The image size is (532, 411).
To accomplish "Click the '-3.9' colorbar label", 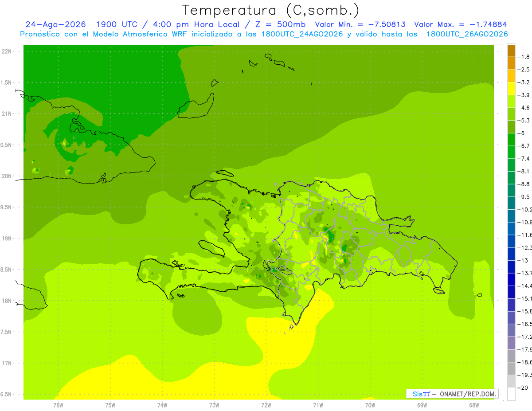I will 524,95.
